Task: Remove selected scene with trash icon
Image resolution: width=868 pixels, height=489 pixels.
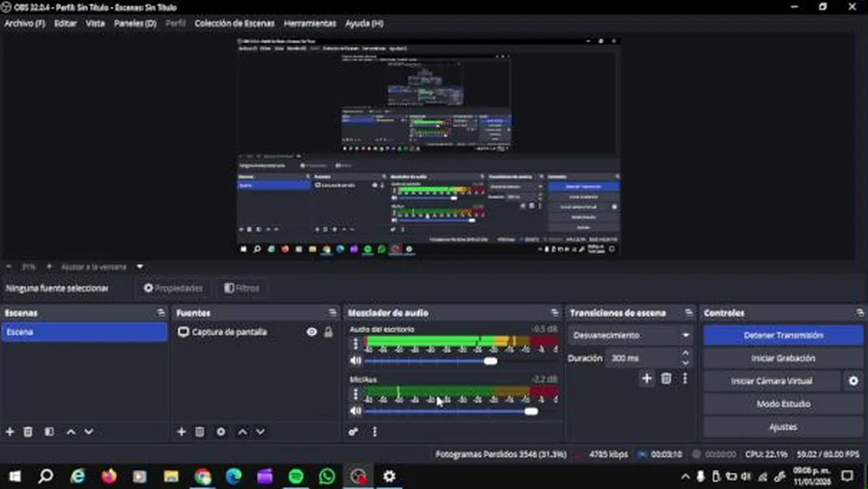Action: coord(28,431)
